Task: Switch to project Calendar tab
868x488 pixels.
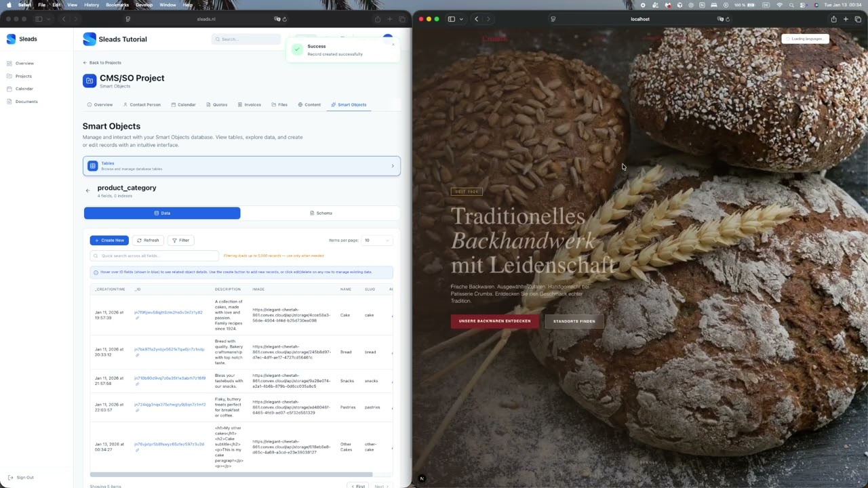Action: pyautogui.click(x=183, y=104)
